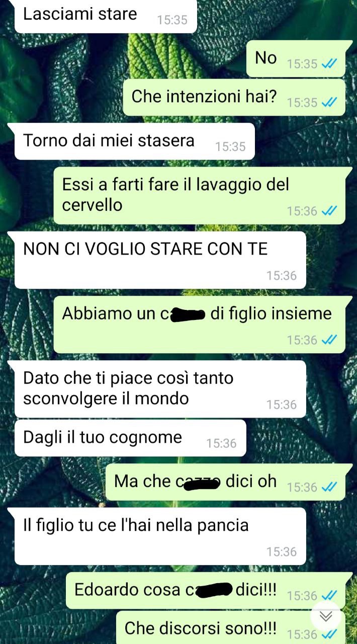
Task: Tap the 'Abbiamo un... di figlio insieme' bubble
Action: coord(200,325)
